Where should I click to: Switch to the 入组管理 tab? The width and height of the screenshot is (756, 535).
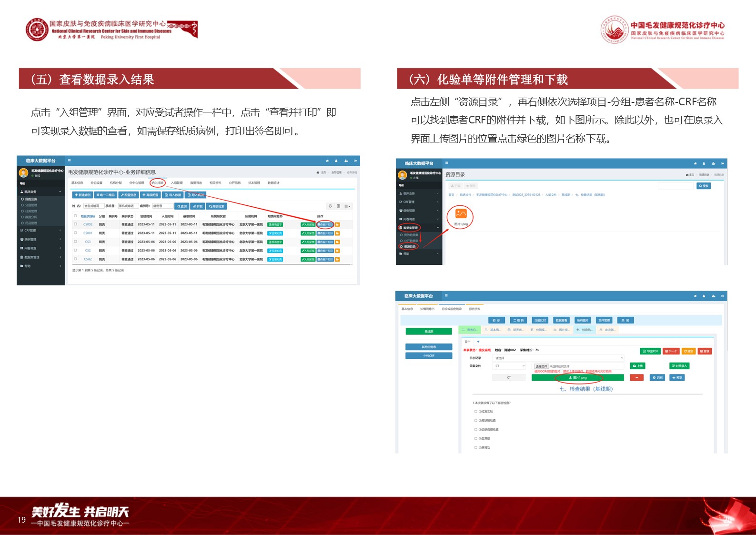177,183
